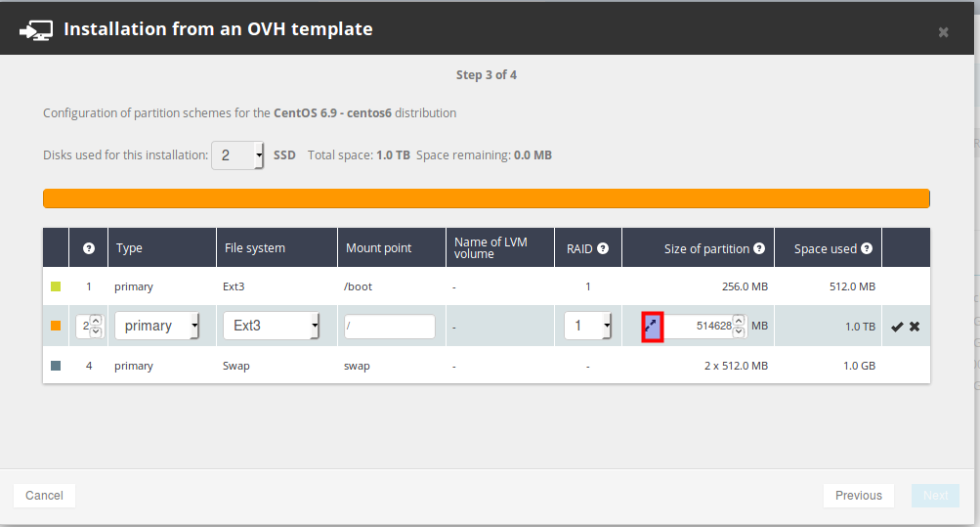Close the installation dialog
Screen dimensions: 980x527
click(x=943, y=32)
